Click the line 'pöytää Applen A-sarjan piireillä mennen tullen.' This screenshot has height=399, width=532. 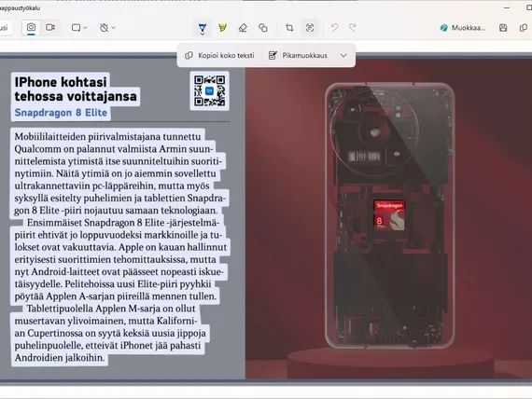[x=116, y=296]
